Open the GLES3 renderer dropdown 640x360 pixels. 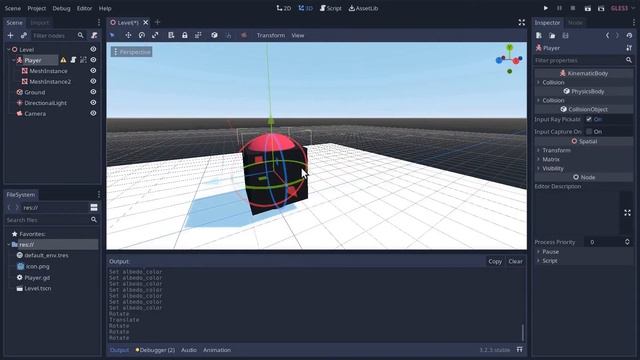[622, 8]
